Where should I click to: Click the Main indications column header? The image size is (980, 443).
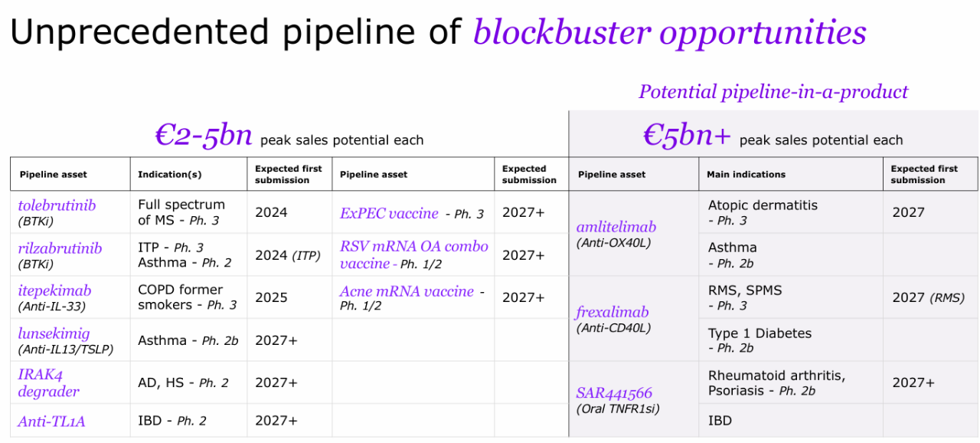click(746, 174)
